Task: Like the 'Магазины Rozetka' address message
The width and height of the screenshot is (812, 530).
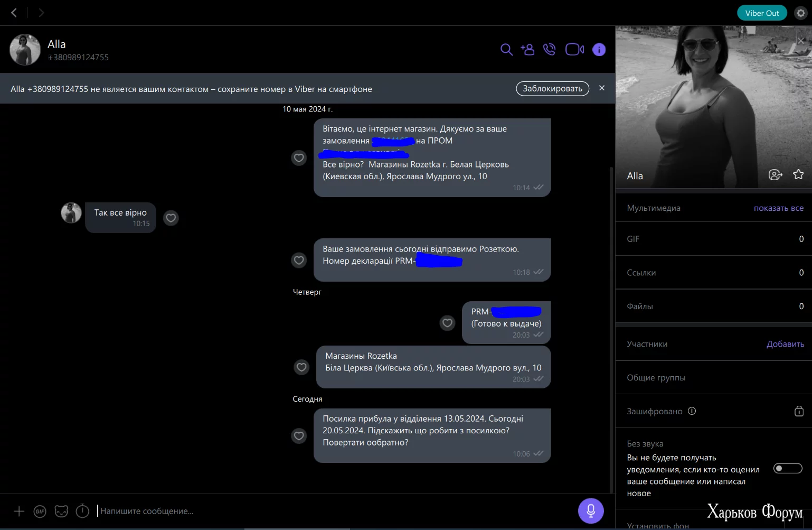Action: [301, 367]
